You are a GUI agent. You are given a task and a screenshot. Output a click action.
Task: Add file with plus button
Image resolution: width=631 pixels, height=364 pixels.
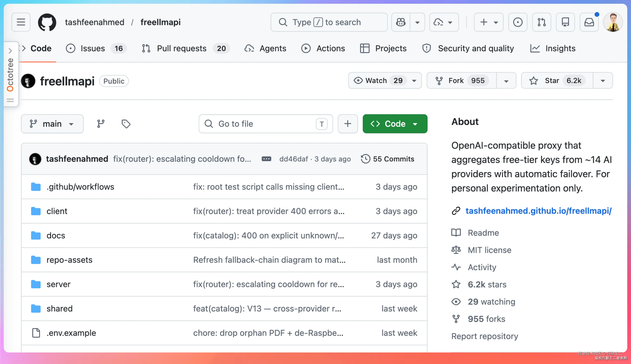tap(348, 124)
